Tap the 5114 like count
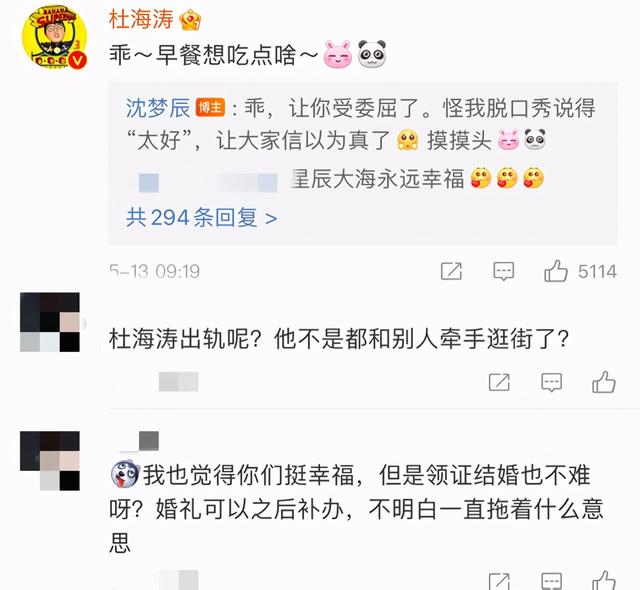 tap(597, 271)
